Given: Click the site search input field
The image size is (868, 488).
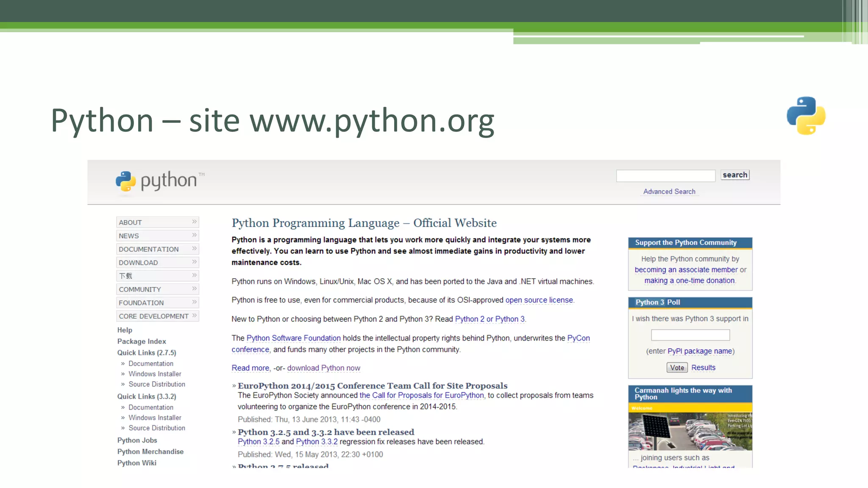Looking at the screenshot, I should click(665, 175).
